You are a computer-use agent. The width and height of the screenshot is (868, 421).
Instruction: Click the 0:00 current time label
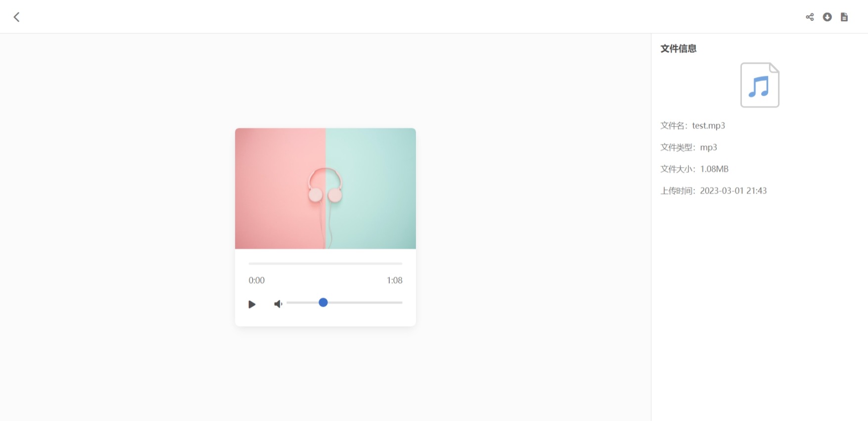[x=257, y=281]
